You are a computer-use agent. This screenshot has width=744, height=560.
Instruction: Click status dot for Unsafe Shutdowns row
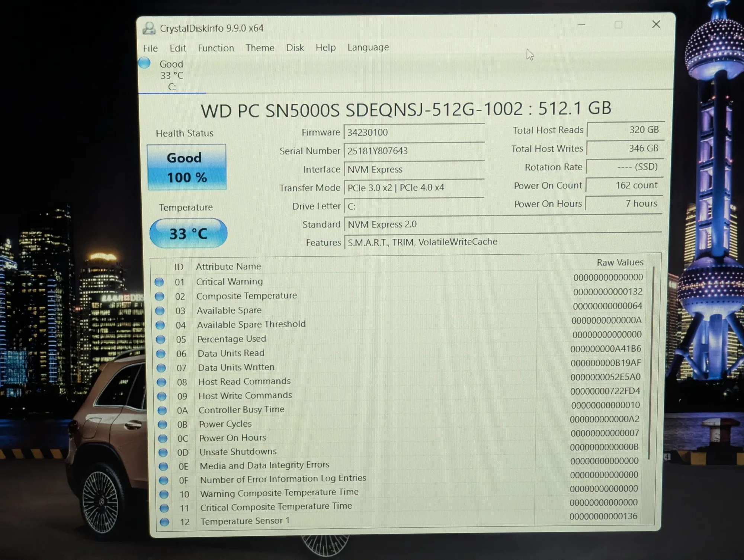point(163,453)
